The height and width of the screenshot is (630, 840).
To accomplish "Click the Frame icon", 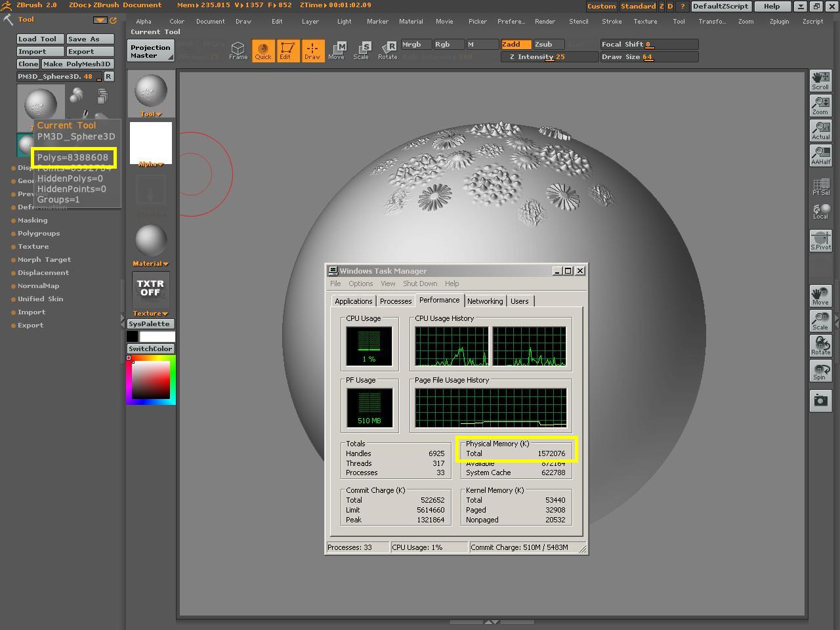I will (238, 51).
